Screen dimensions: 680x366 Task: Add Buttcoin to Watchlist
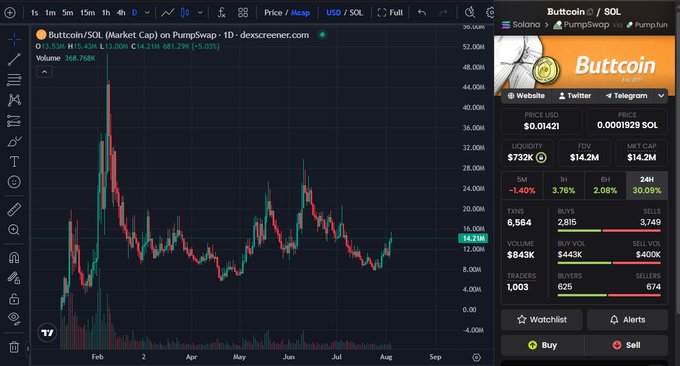pos(542,320)
